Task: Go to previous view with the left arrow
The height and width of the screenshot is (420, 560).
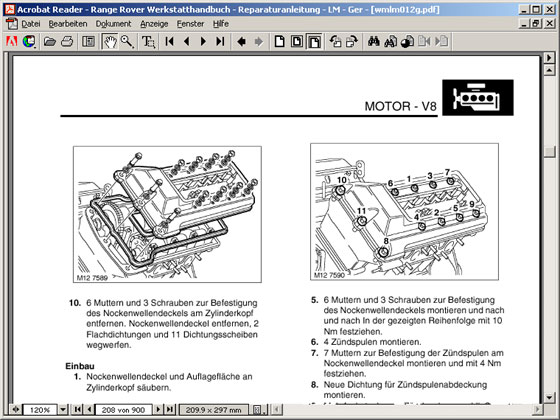Action: pyautogui.click(x=241, y=42)
